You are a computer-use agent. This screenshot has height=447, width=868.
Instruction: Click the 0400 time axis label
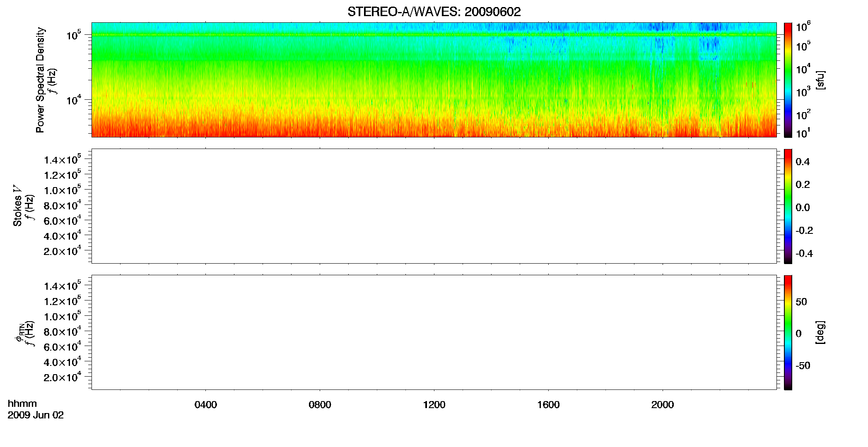pos(206,405)
